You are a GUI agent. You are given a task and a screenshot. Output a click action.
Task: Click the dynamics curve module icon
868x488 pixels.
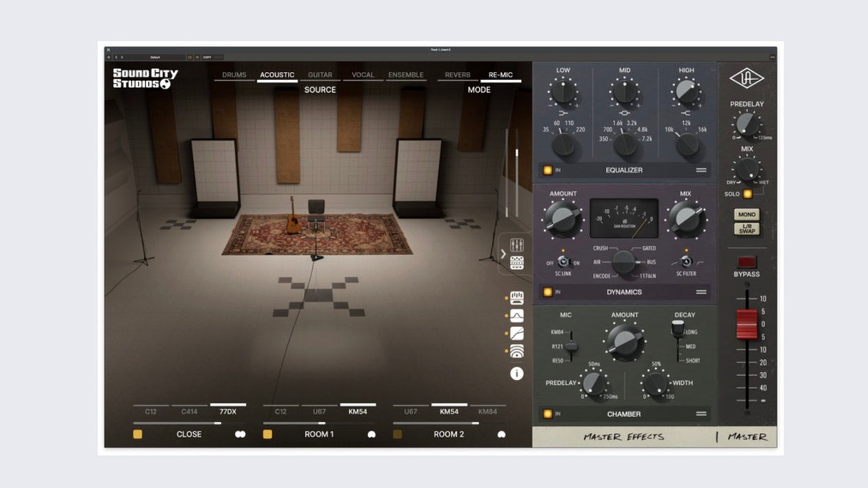[517, 334]
